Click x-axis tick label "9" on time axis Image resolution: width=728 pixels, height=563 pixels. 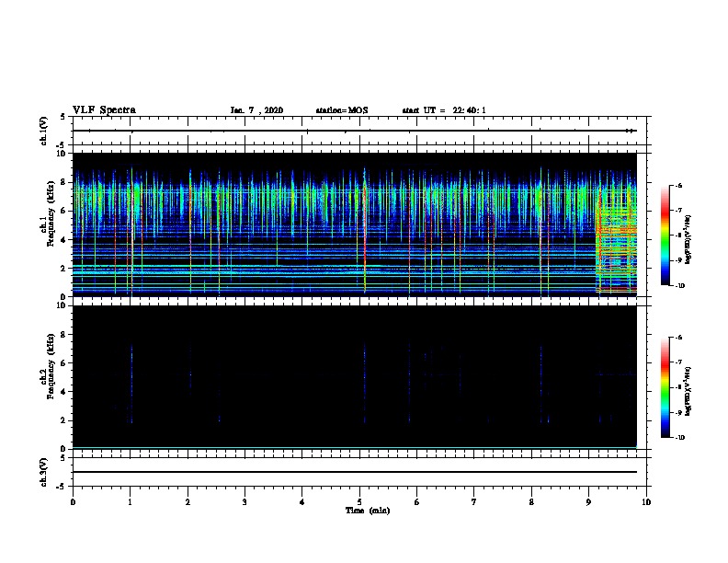point(588,502)
